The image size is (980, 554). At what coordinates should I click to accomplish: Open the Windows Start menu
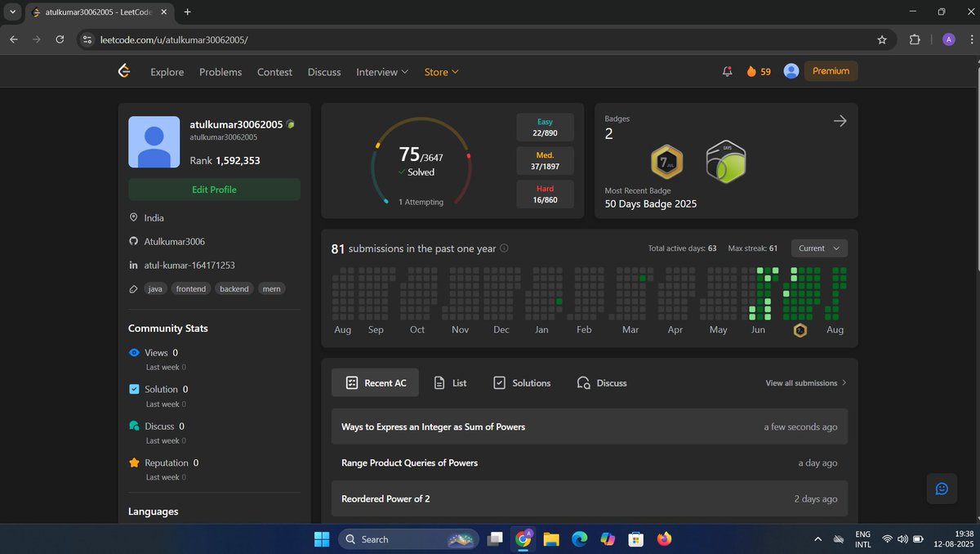point(322,539)
